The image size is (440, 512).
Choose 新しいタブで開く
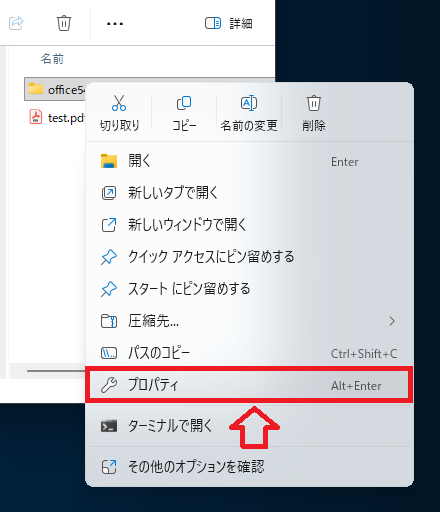[249, 193]
